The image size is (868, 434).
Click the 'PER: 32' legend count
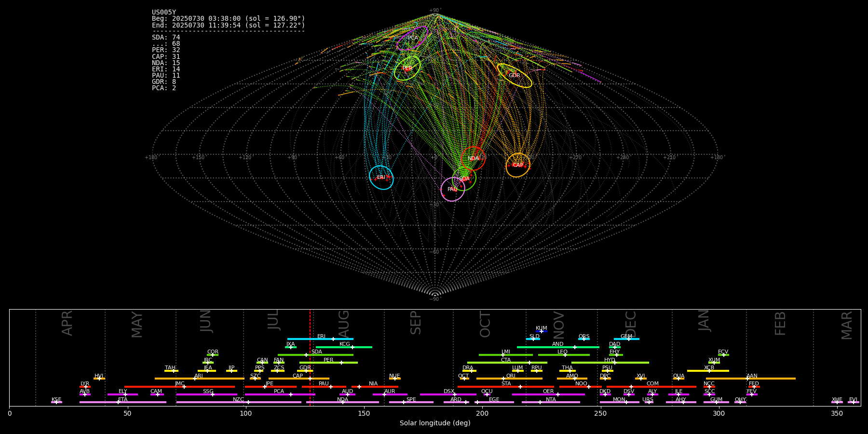point(166,50)
